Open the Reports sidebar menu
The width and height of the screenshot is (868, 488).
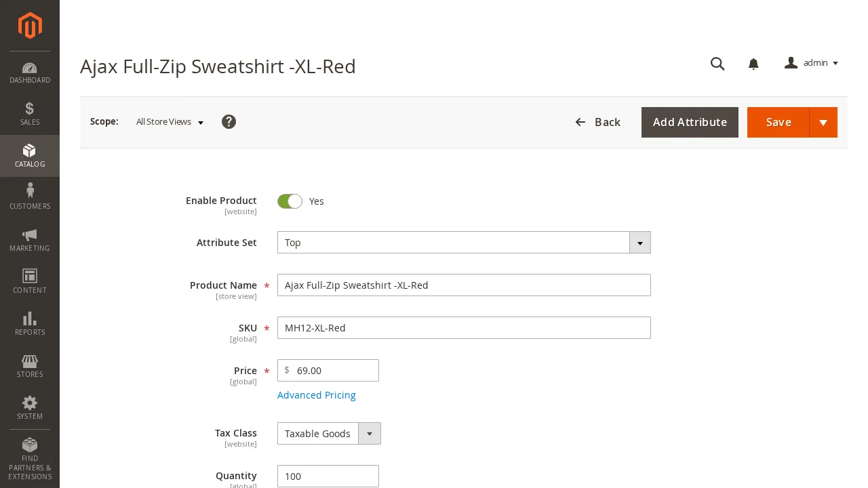(30, 324)
